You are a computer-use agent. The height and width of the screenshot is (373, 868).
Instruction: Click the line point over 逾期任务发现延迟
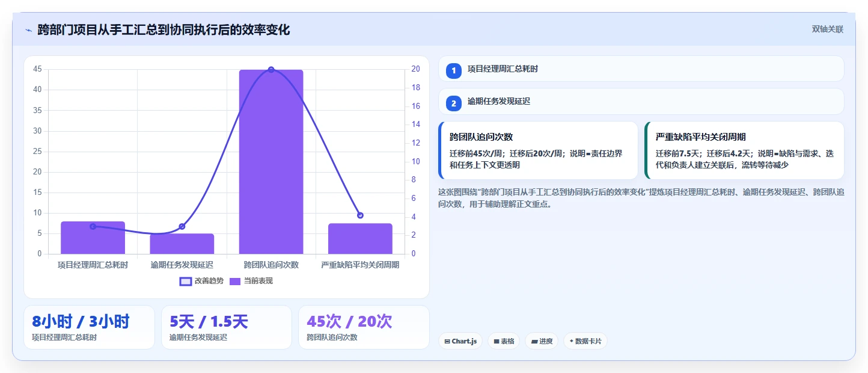point(182,226)
